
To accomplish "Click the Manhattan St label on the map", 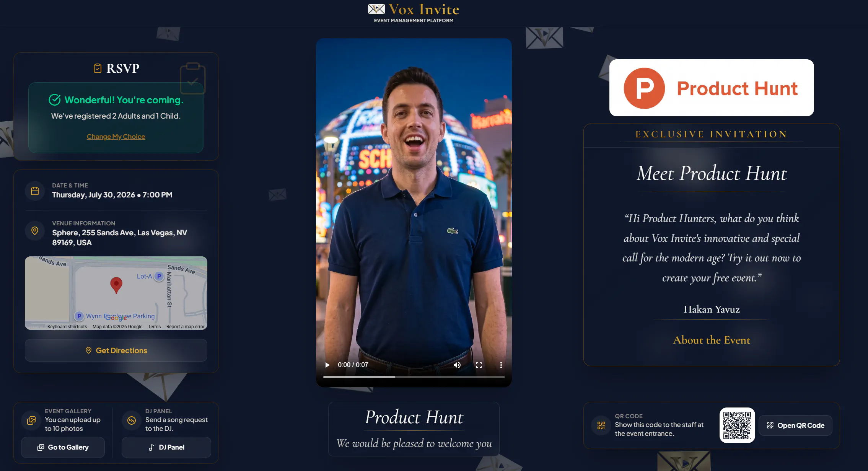I will (169, 290).
